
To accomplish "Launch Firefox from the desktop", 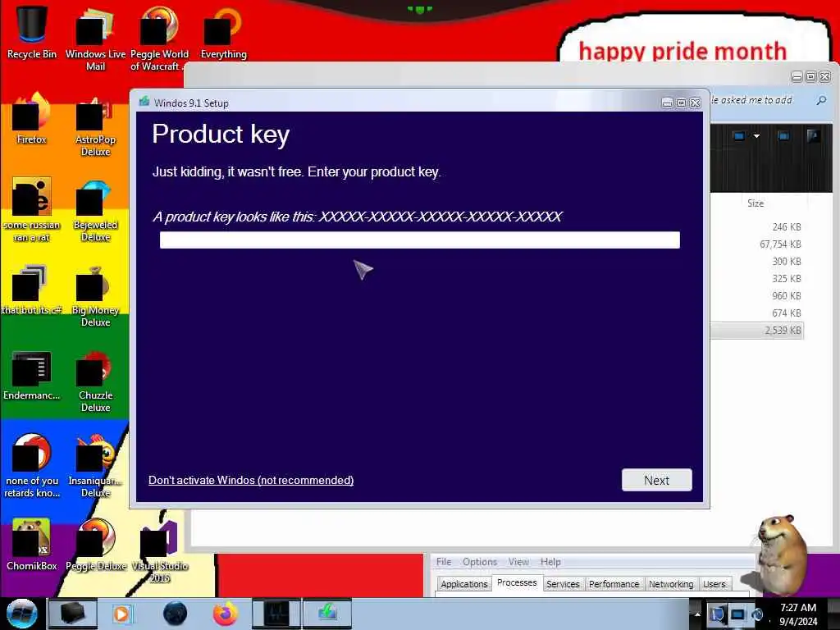I will pos(32,118).
